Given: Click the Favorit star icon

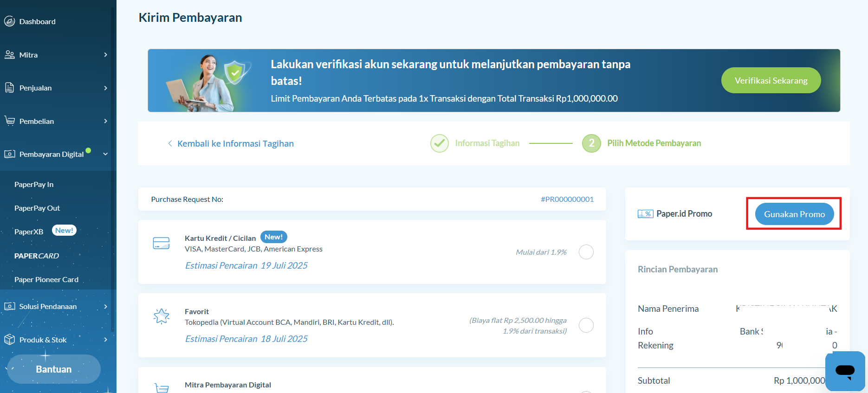Looking at the screenshot, I should 161,316.
